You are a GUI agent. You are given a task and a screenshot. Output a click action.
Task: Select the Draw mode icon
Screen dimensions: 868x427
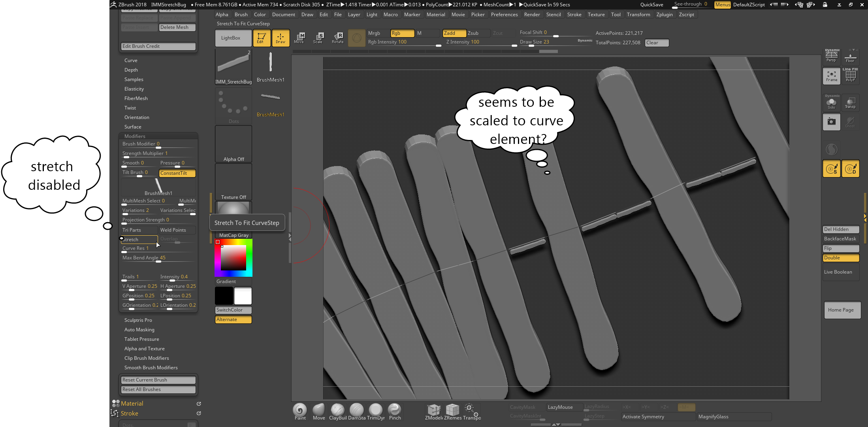tap(281, 38)
